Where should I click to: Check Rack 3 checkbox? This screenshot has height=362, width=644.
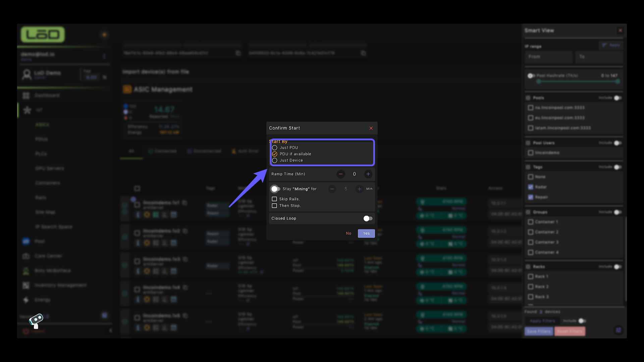[531, 297]
